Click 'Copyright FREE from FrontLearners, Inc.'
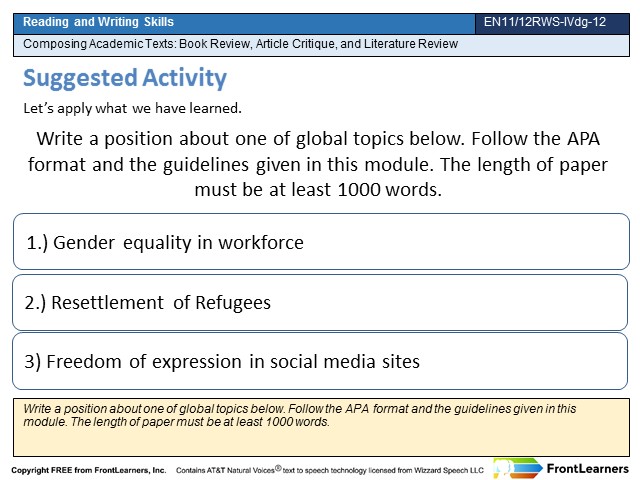This screenshot has width=640, height=480. point(89,470)
